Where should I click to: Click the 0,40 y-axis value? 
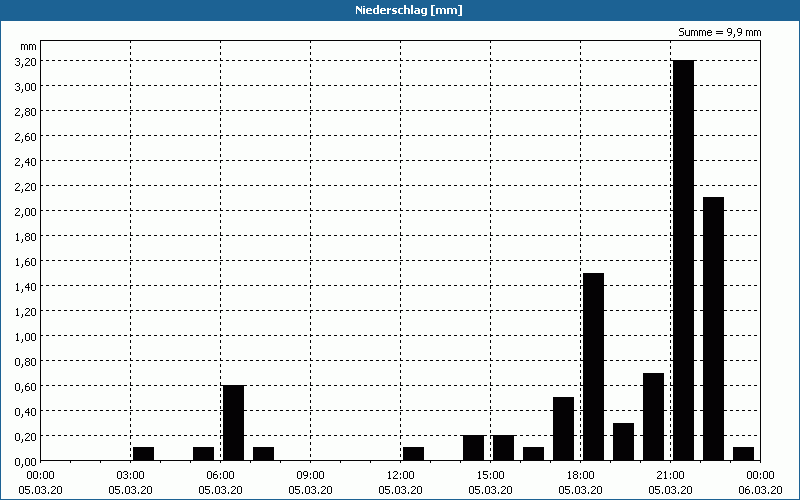coord(26,411)
